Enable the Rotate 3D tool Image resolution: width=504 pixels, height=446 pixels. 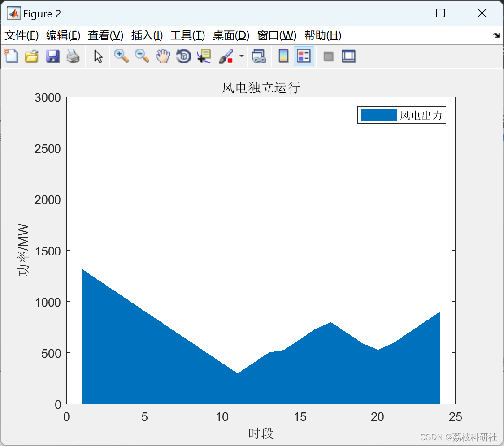click(x=183, y=56)
